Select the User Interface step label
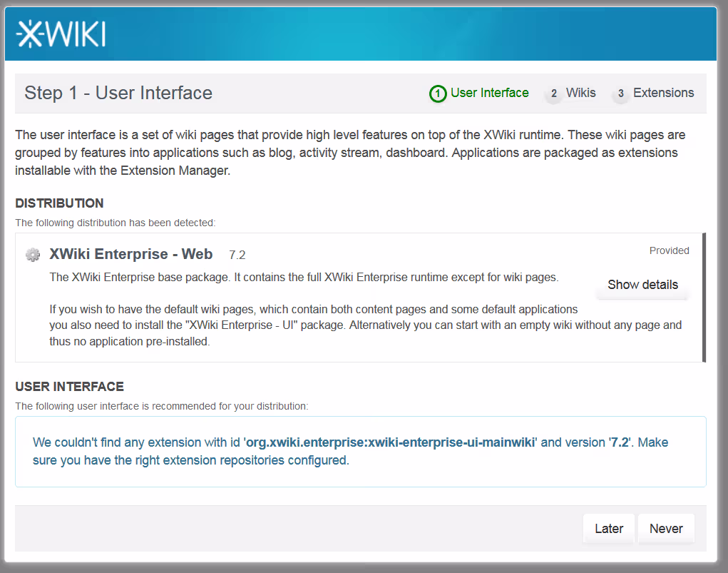This screenshot has height=573, width=728. [x=489, y=93]
